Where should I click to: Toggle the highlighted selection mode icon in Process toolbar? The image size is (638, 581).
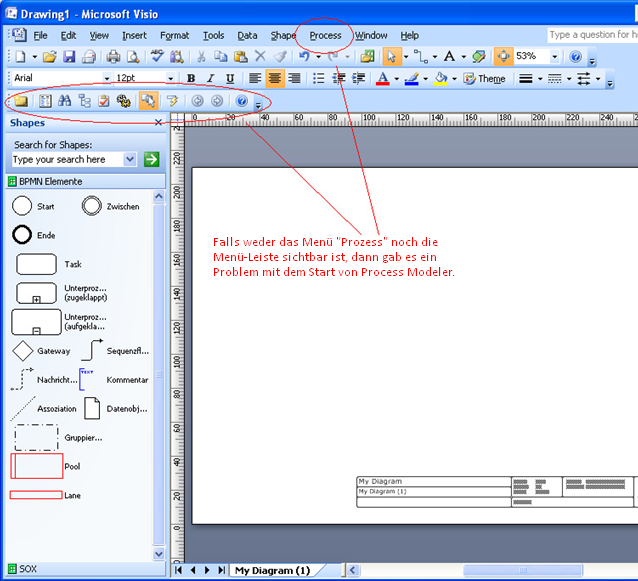149,100
